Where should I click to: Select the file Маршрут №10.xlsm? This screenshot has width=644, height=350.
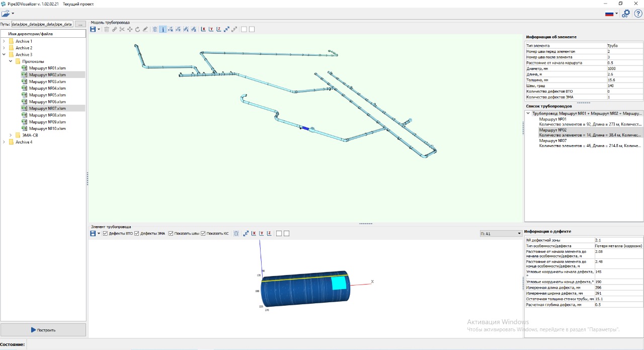point(47,128)
